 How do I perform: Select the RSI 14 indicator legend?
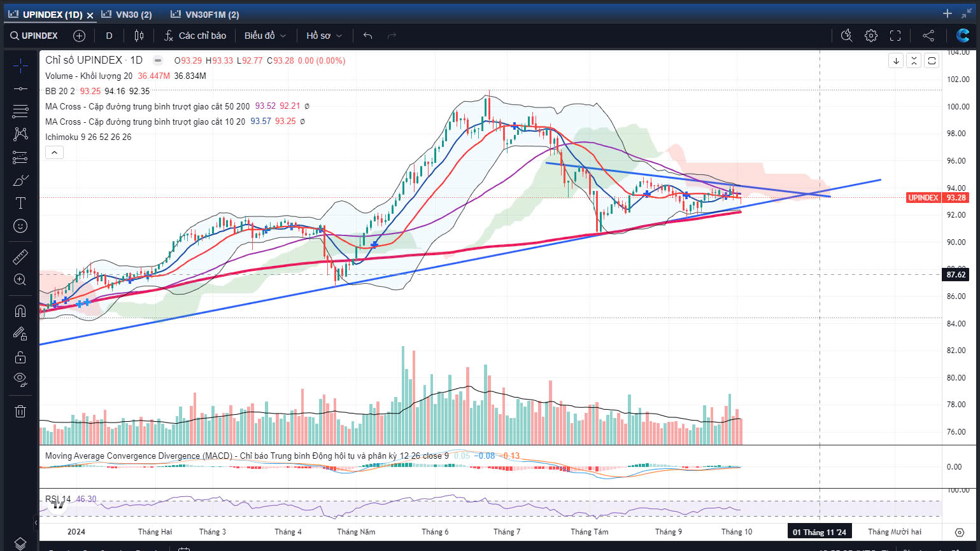click(59, 499)
